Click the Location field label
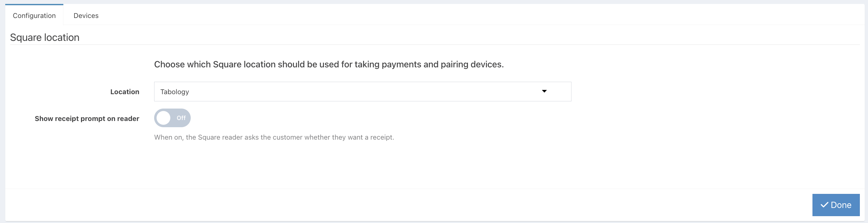 tap(125, 92)
